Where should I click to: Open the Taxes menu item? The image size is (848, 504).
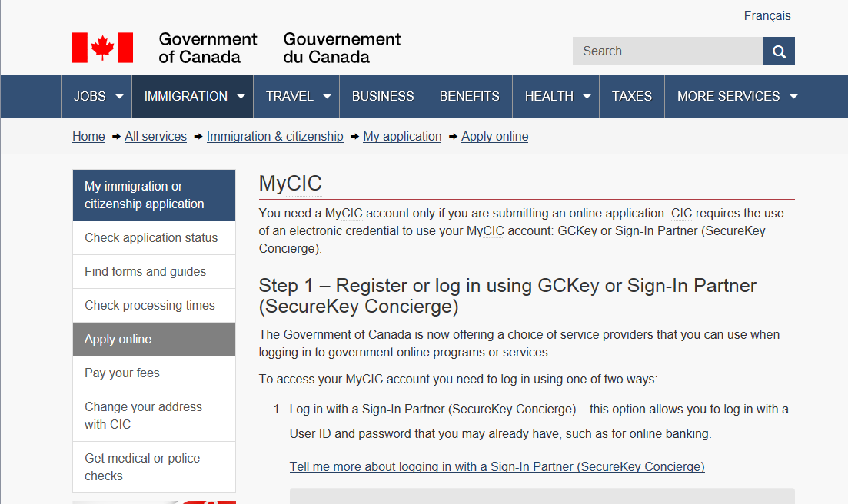pyautogui.click(x=632, y=96)
